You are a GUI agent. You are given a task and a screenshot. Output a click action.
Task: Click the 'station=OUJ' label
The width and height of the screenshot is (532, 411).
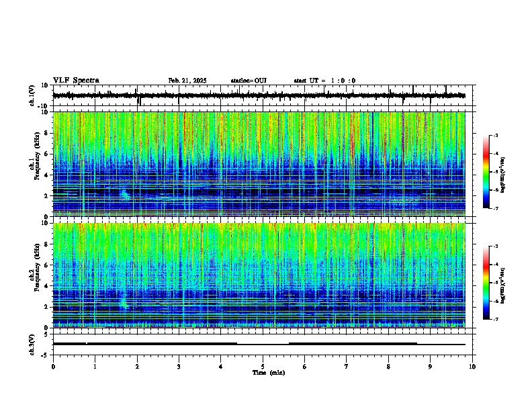(x=249, y=81)
